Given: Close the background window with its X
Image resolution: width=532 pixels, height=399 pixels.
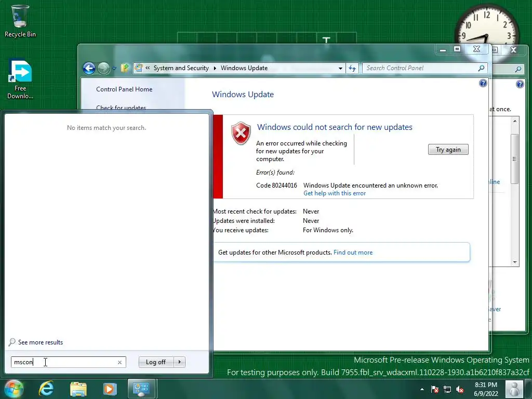Looking at the screenshot, I should 514,50.
